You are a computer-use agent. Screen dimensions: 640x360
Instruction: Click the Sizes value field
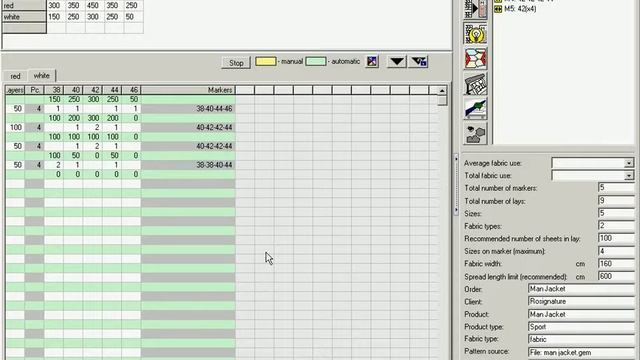616,213
